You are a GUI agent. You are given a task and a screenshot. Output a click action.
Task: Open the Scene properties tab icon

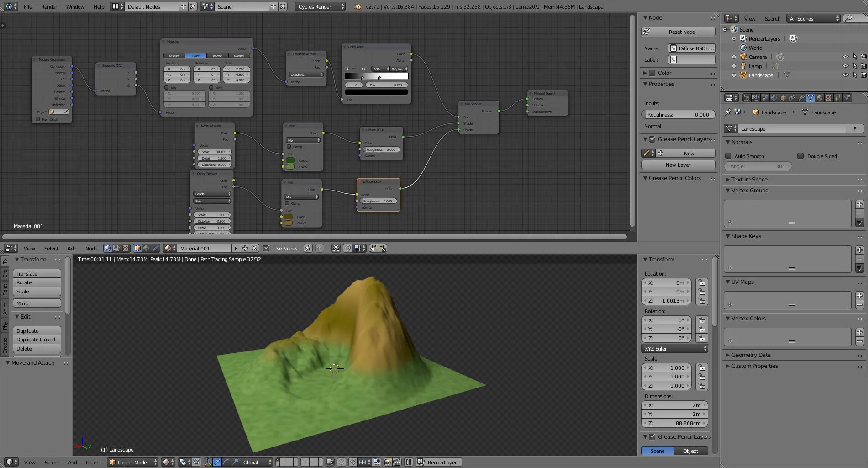(765, 98)
